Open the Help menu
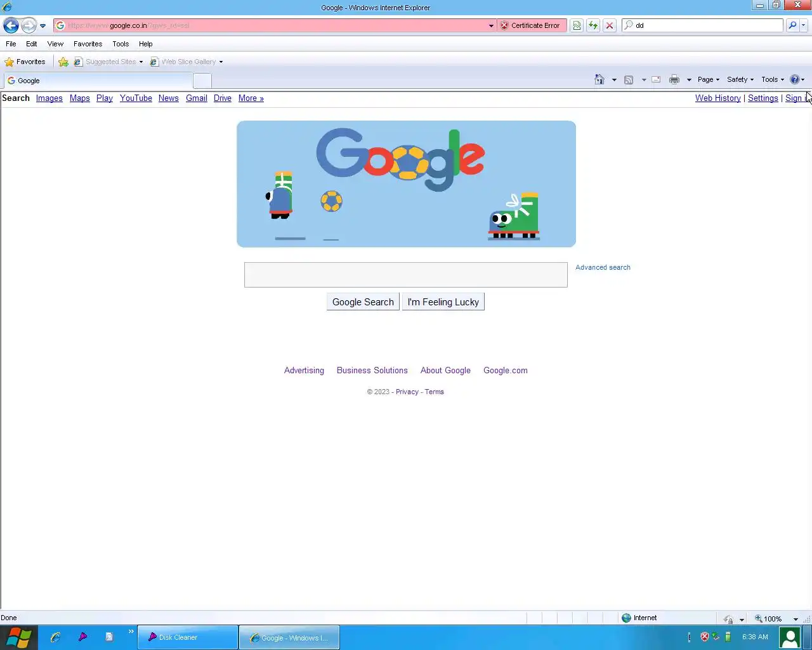The width and height of the screenshot is (812, 650). click(146, 44)
